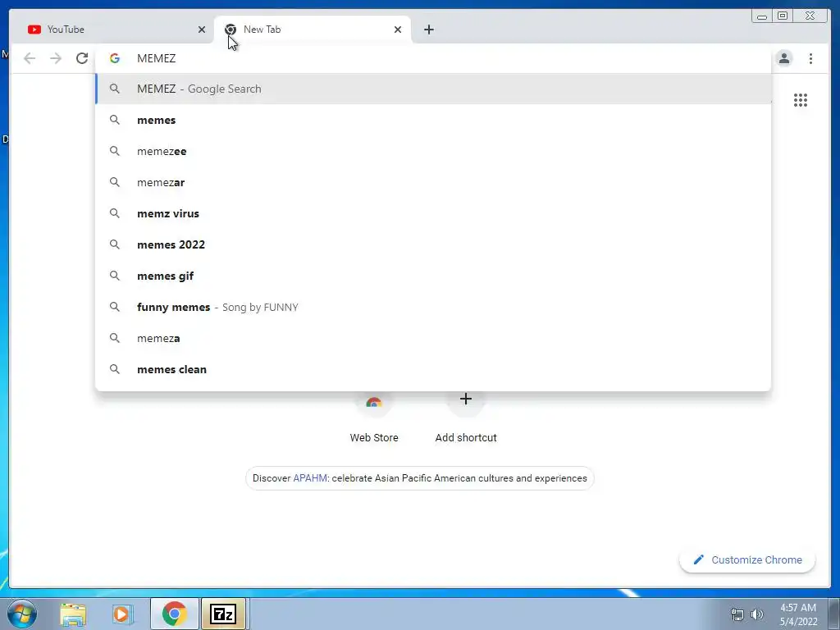Select the 'memezar' suggestion
Viewport: 840px width, 630px height.
pos(433,182)
